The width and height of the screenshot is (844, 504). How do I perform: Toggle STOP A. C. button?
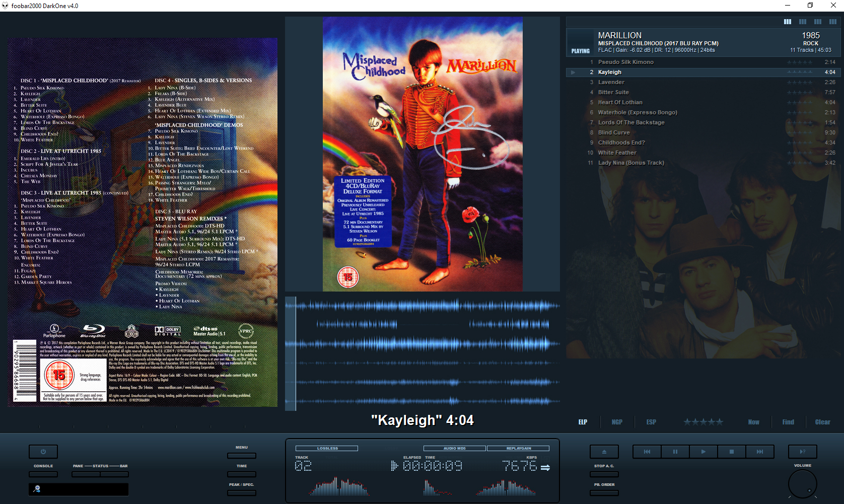click(604, 474)
